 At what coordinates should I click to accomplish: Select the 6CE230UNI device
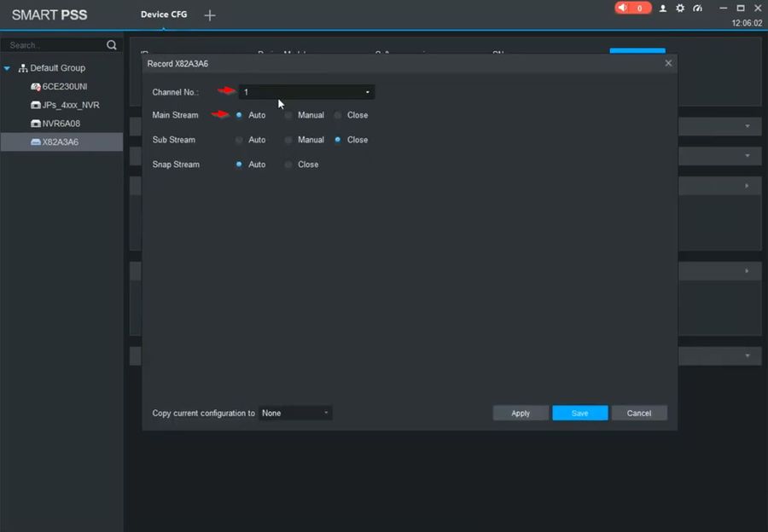(x=64, y=87)
